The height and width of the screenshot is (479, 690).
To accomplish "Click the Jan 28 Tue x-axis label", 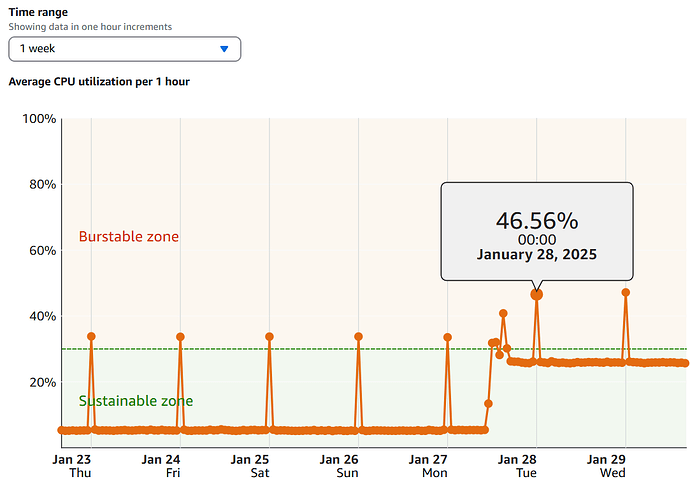I will [x=517, y=466].
